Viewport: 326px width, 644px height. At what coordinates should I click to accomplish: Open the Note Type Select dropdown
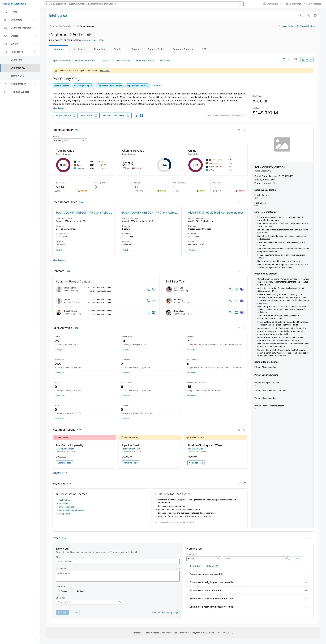tap(204, 559)
